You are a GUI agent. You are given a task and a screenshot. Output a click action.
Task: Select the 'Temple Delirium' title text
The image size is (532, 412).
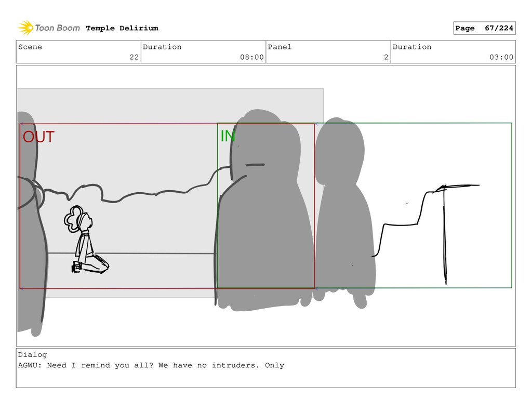click(x=122, y=28)
